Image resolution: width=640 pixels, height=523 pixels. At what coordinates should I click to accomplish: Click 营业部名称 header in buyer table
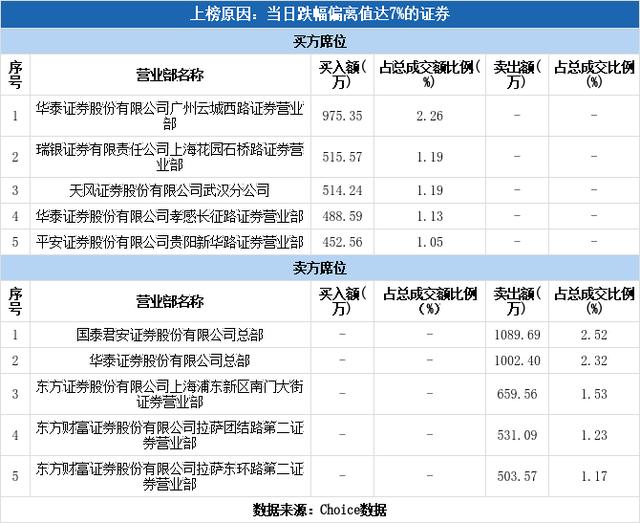[x=170, y=75]
